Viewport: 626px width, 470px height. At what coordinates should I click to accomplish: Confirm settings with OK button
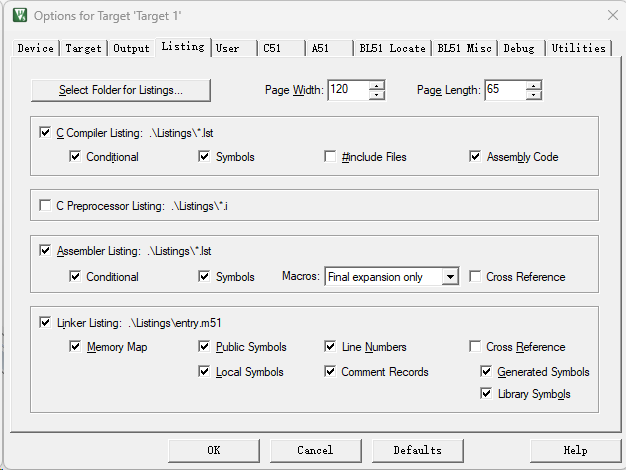pos(214,450)
